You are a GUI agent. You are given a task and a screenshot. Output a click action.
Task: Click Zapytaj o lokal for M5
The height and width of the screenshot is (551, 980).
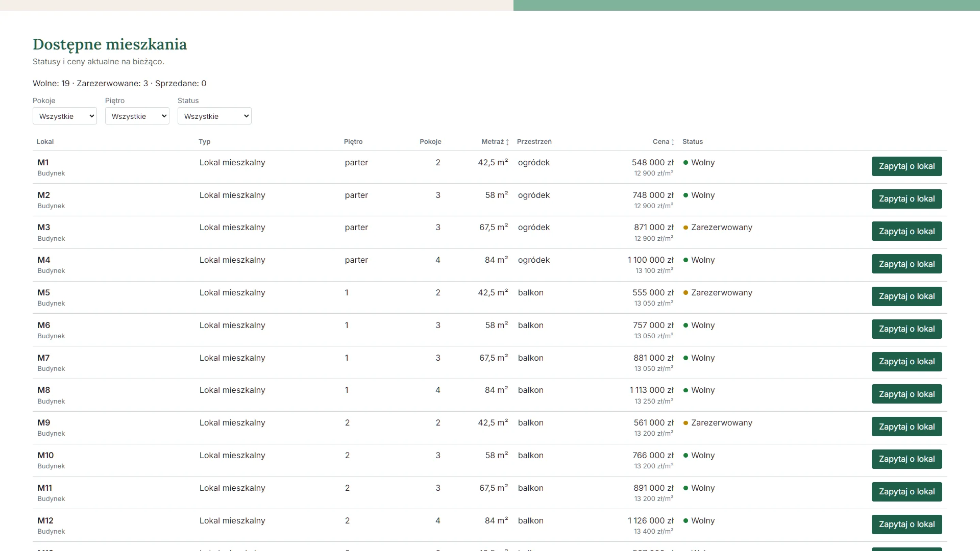point(906,296)
